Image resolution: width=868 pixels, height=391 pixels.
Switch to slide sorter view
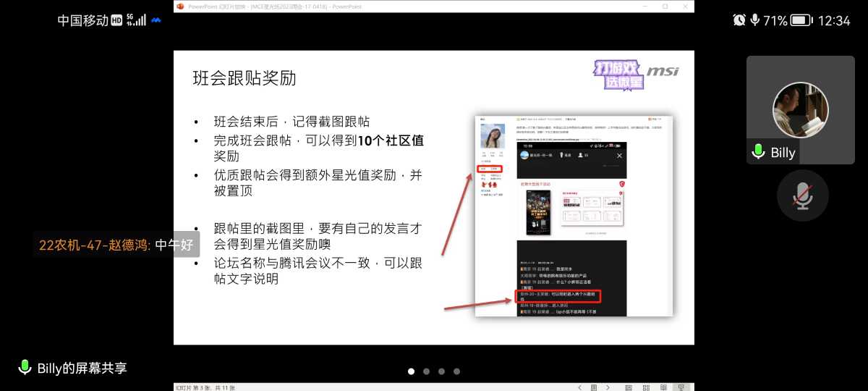click(x=646, y=387)
